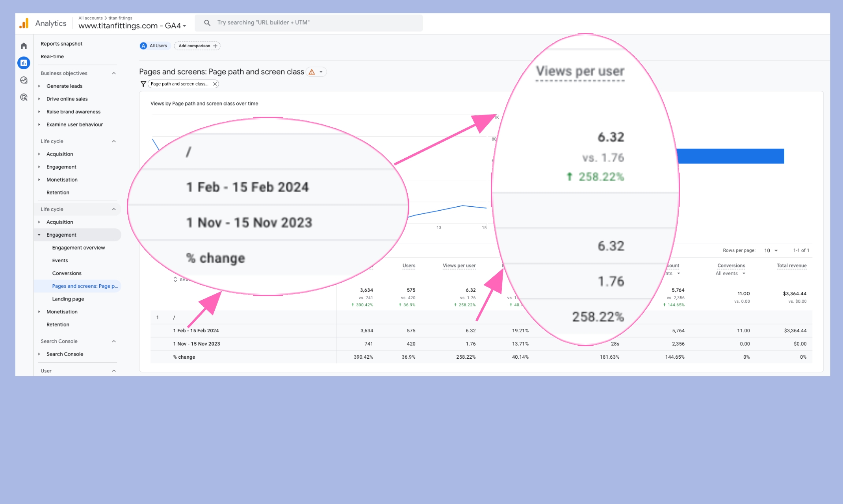Click the 1 Nov - 15 Nov 2023 row label
The width and height of the screenshot is (843, 504).
(197, 344)
